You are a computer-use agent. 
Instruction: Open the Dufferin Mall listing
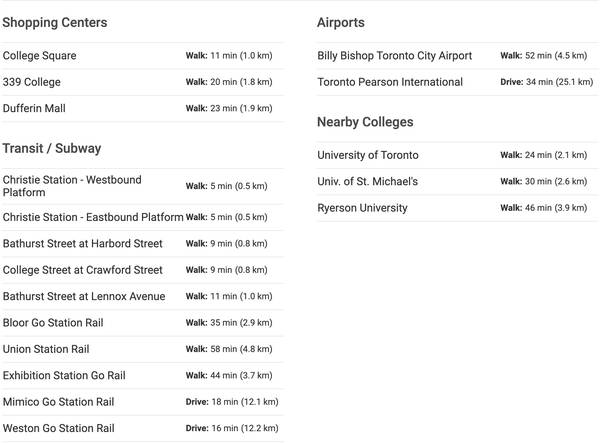click(x=142, y=109)
